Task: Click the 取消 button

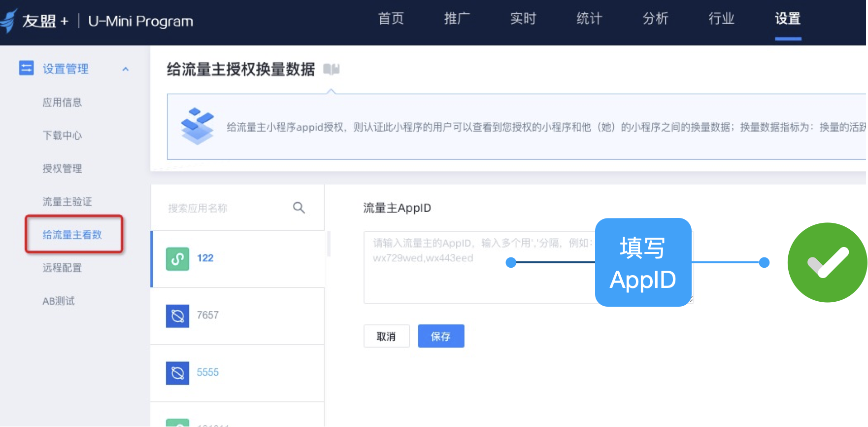Action: [386, 336]
